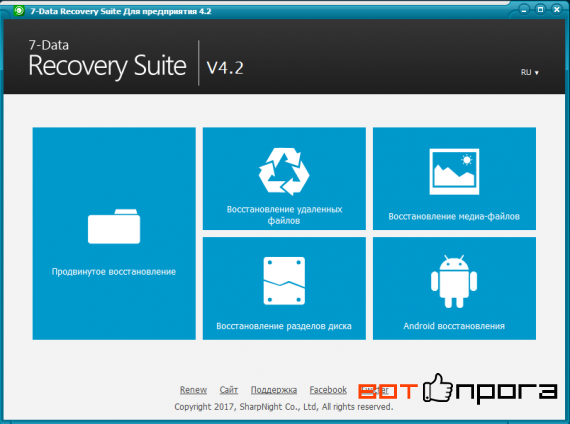Open the Поддержка support link
Viewport: 570px width, 424px height.
tap(274, 390)
